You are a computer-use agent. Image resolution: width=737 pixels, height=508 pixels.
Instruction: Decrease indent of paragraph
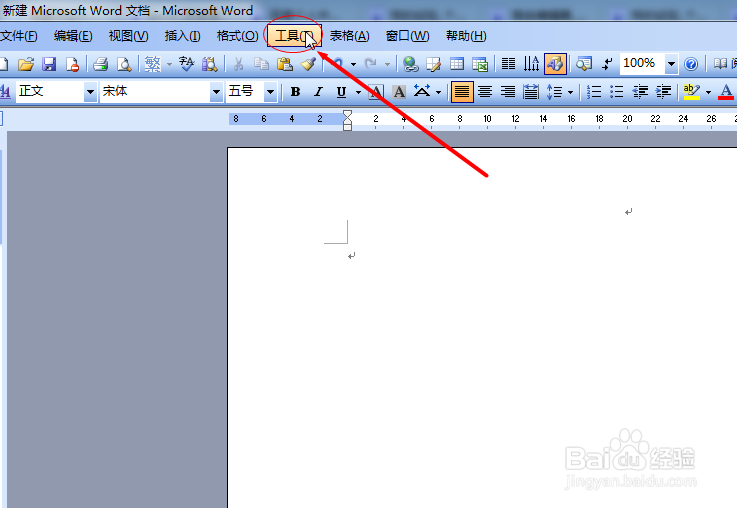tap(640, 92)
